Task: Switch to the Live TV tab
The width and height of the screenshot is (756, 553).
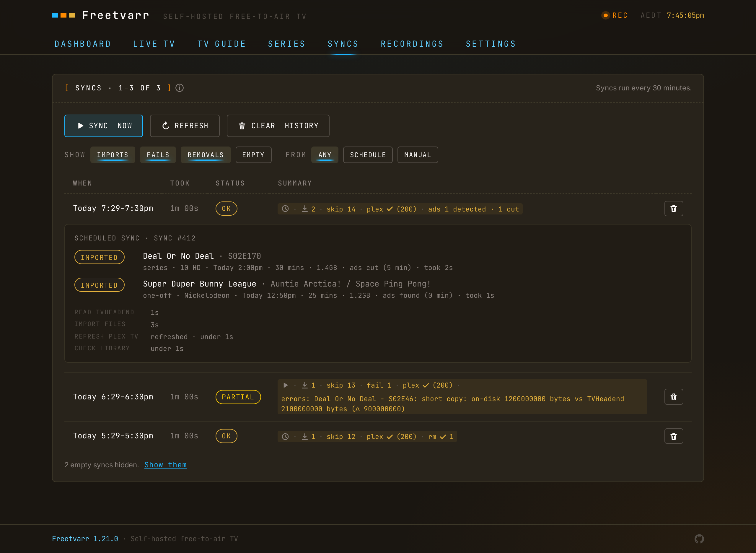Action: (154, 44)
